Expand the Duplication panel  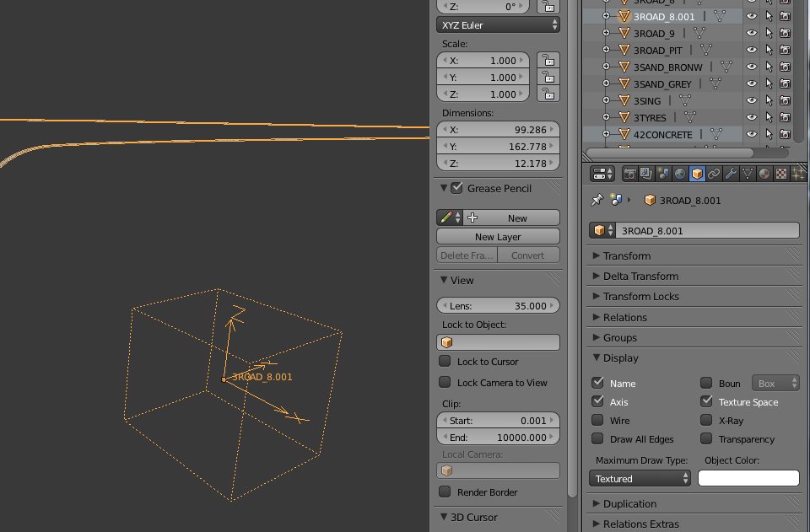click(x=597, y=503)
